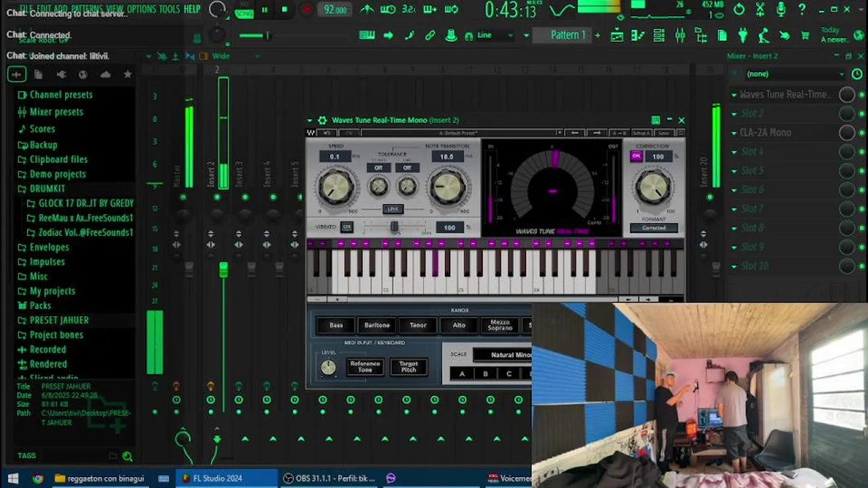Click the red Record button

pyautogui.click(x=307, y=9)
